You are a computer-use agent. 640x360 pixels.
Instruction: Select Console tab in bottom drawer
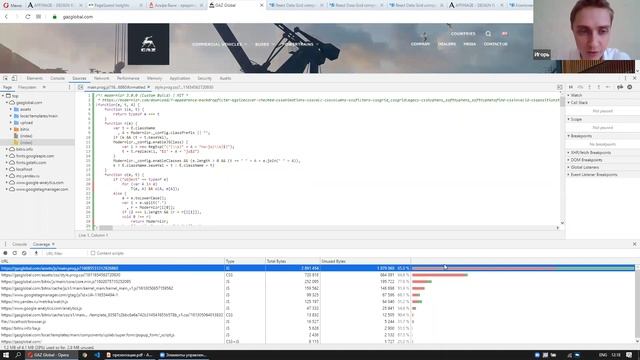pyautogui.click(x=19, y=244)
